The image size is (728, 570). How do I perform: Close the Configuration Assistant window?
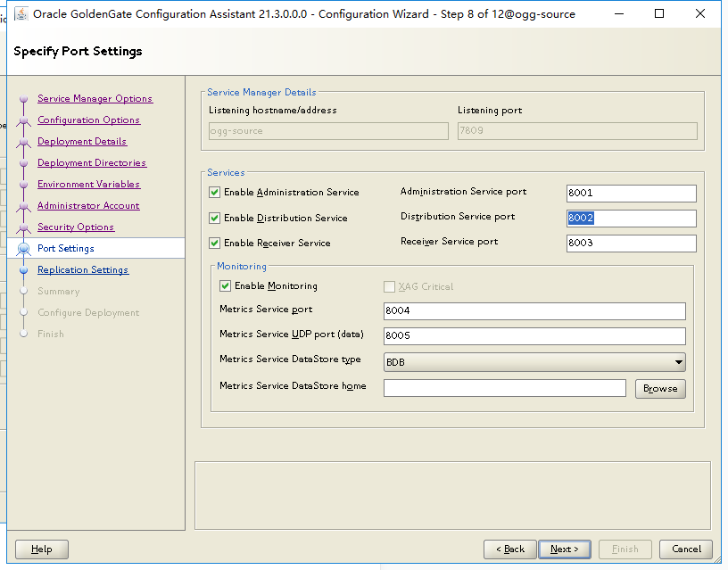click(x=700, y=14)
